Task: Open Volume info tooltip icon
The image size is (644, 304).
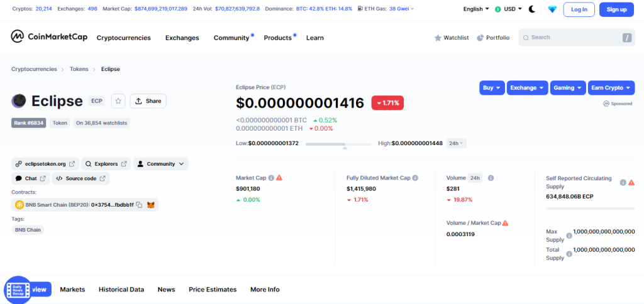Action: tap(491, 178)
